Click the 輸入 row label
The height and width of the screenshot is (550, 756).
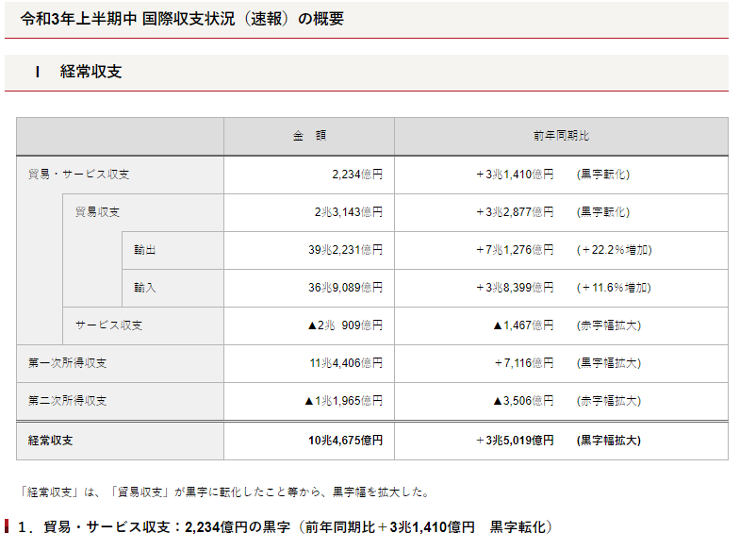point(145,288)
